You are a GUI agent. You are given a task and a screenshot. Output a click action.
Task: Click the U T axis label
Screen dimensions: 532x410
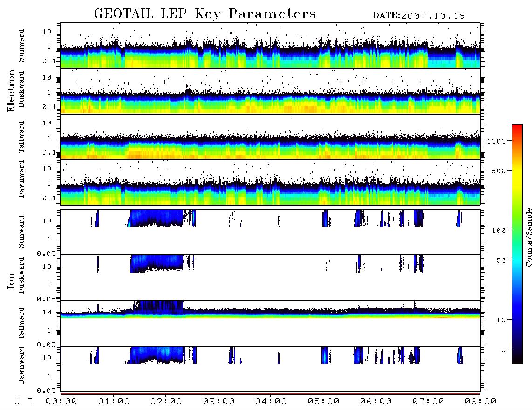tap(23, 402)
